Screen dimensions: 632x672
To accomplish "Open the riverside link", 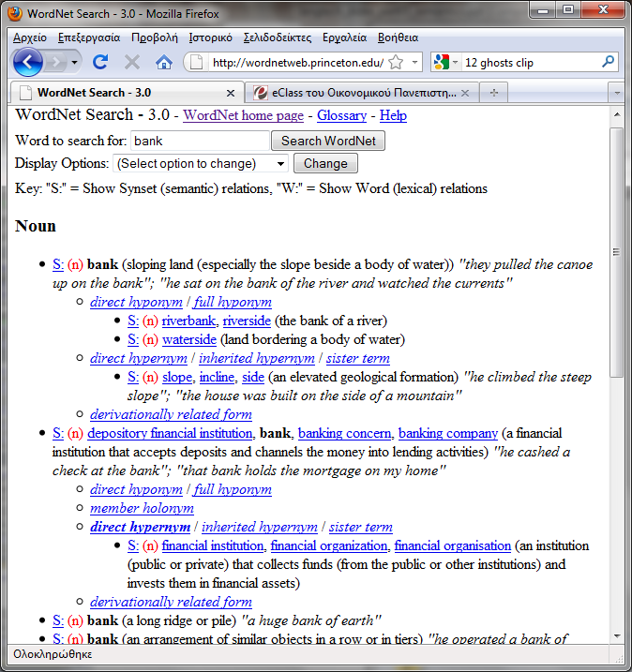I will coord(247,321).
